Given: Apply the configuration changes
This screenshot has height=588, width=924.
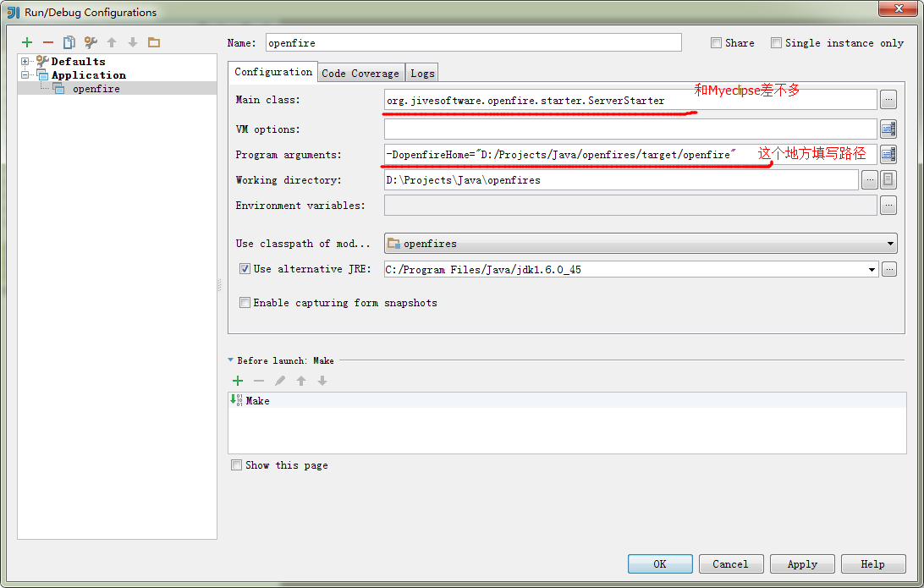Looking at the screenshot, I should [801, 563].
